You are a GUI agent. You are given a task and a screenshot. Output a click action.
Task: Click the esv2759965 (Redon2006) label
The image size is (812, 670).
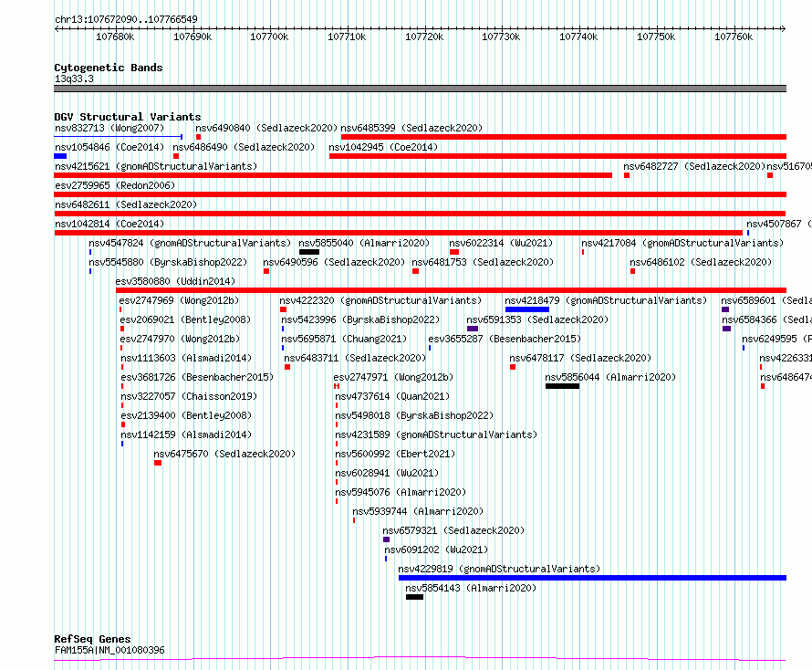[x=115, y=185]
